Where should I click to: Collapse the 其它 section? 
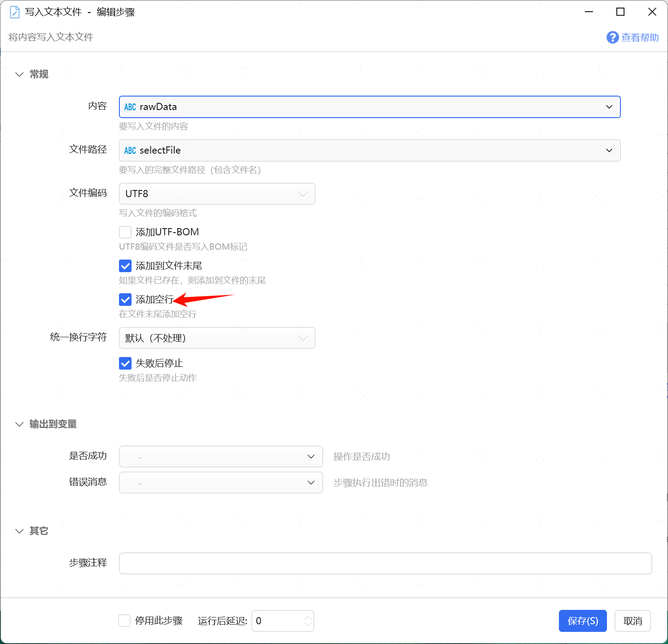19,531
